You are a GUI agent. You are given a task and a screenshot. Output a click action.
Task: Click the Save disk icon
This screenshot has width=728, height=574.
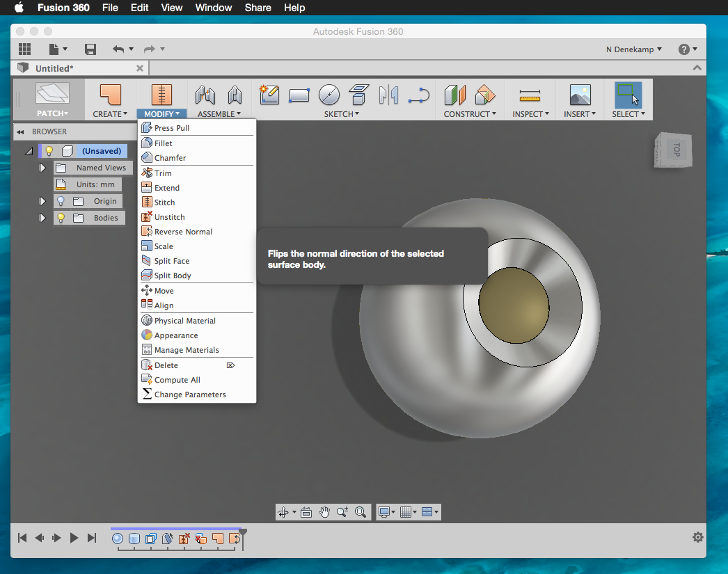[90, 49]
